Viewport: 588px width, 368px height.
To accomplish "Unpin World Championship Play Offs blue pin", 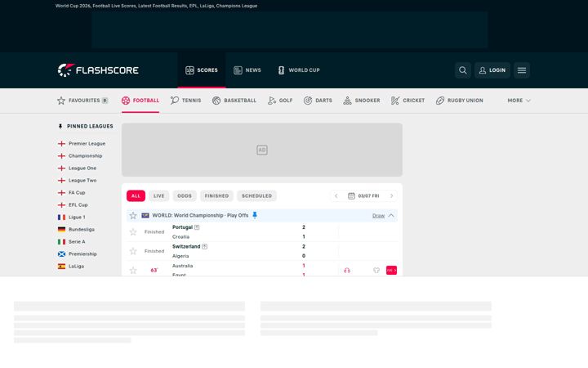I will click(255, 215).
